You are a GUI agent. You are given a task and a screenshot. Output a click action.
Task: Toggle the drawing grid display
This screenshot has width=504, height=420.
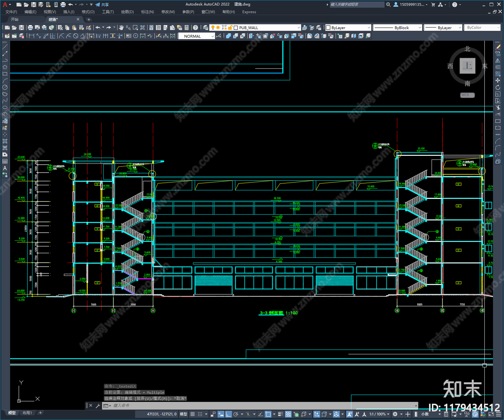[192, 414]
